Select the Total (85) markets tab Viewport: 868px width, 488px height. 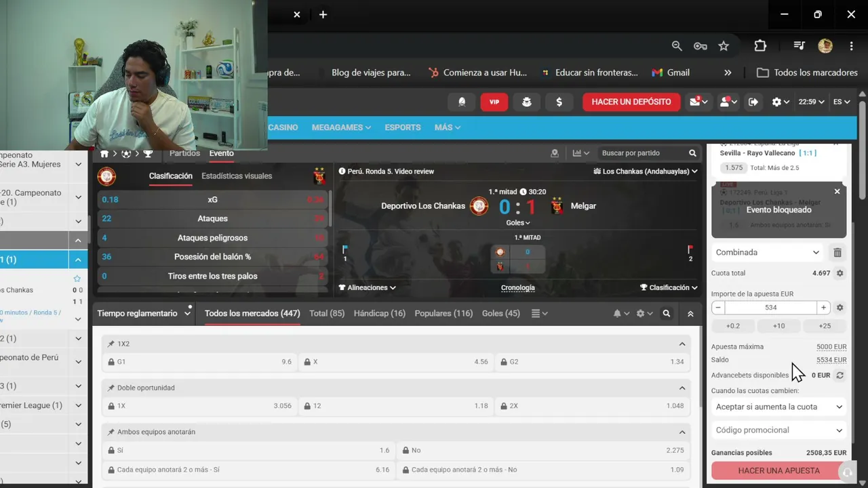[x=327, y=314]
